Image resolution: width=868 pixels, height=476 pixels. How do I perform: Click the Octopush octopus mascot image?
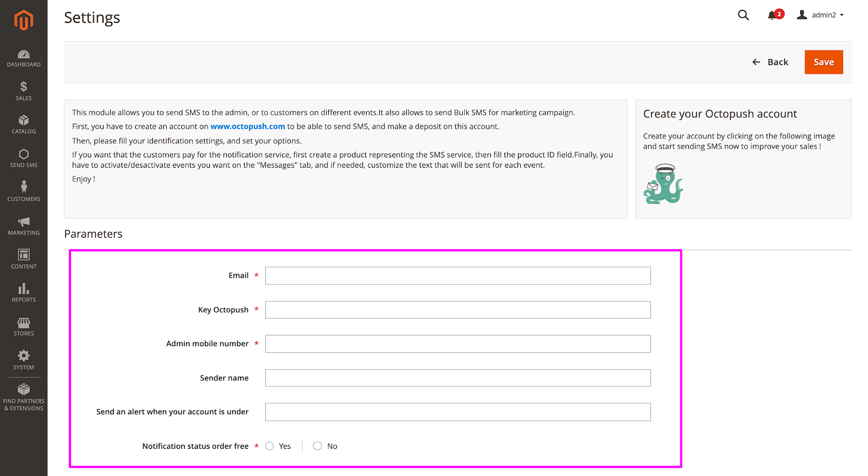(x=663, y=184)
